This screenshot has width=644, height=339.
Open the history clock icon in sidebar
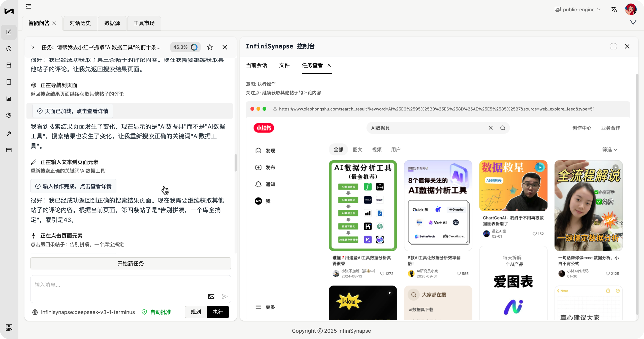point(9,49)
